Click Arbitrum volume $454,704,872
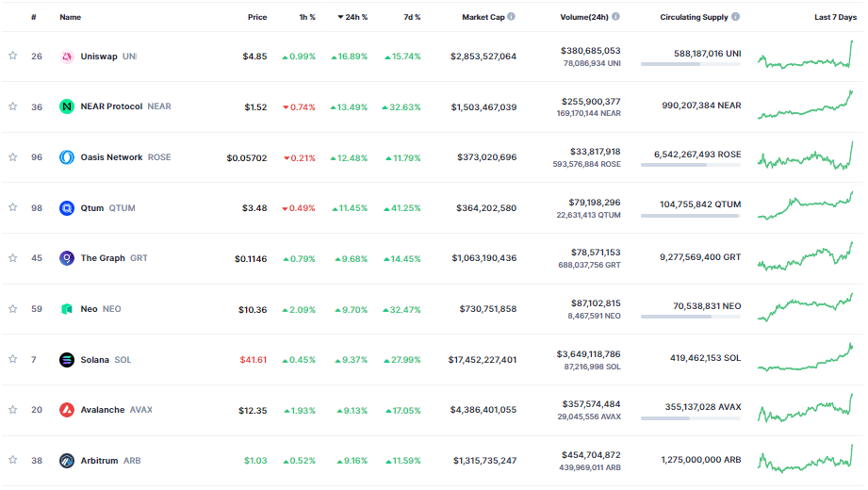The height and width of the screenshot is (490, 868). 591,455
